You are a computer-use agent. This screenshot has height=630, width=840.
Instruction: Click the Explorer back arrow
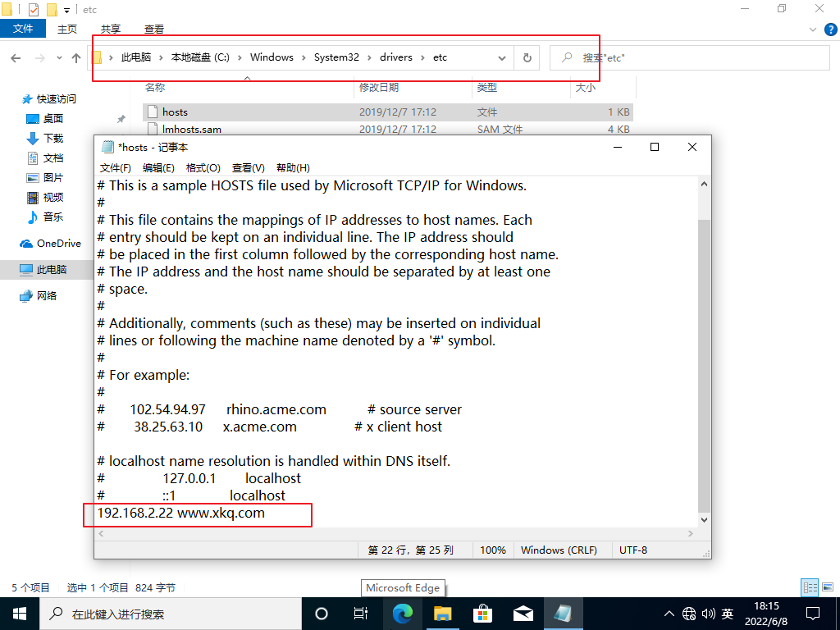[16, 58]
